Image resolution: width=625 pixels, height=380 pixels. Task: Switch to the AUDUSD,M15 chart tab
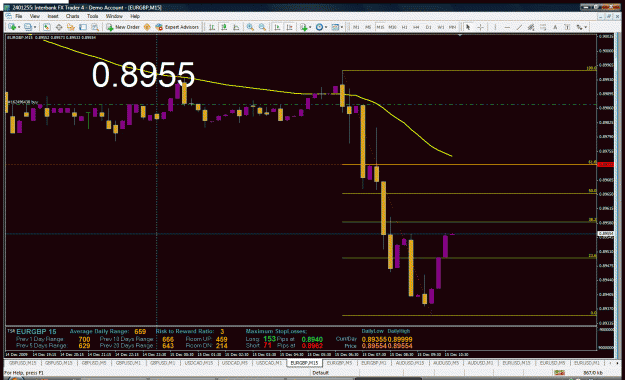point(409,363)
